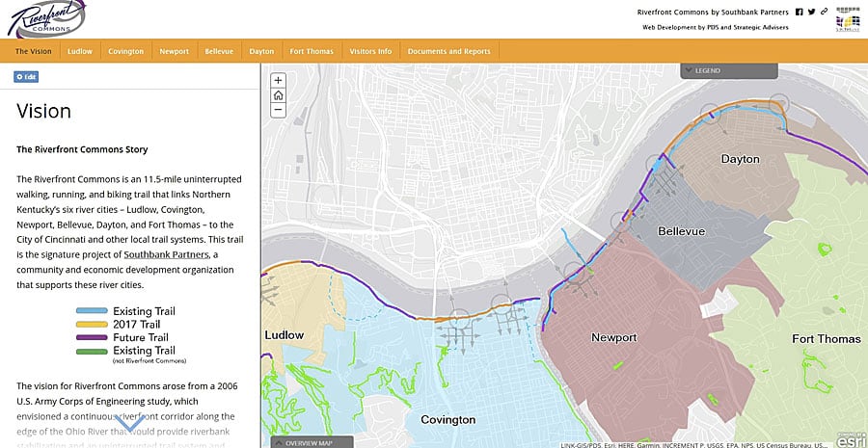Click the Fort Thomas map label
The image size is (868, 448).
click(826, 338)
